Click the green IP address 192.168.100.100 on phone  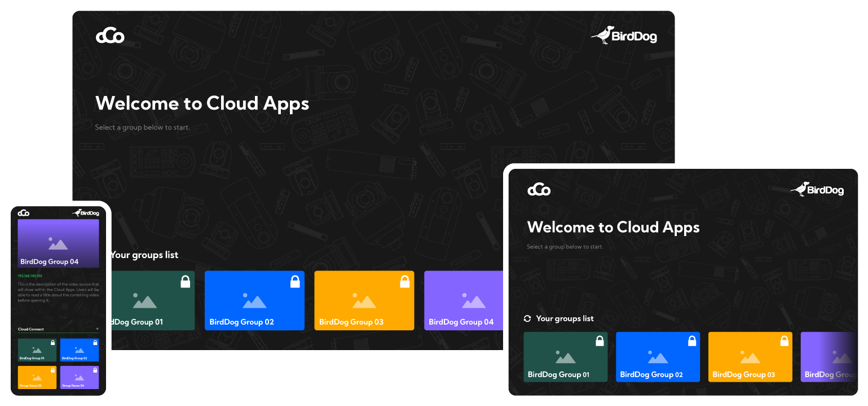point(30,276)
